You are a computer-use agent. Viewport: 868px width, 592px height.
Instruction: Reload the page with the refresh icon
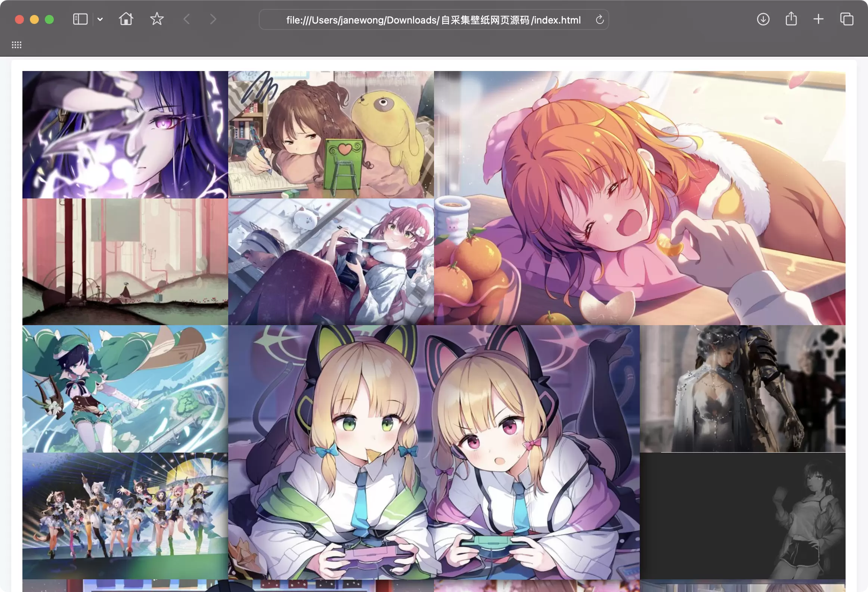(600, 20)
